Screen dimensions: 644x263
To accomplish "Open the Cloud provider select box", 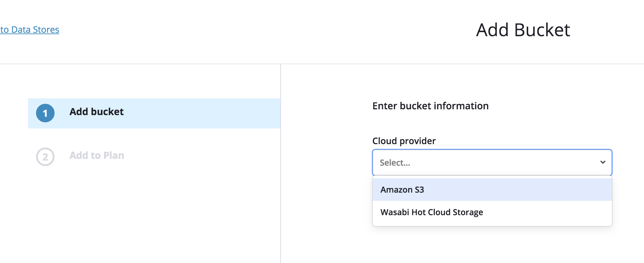I will pos(492,163).
